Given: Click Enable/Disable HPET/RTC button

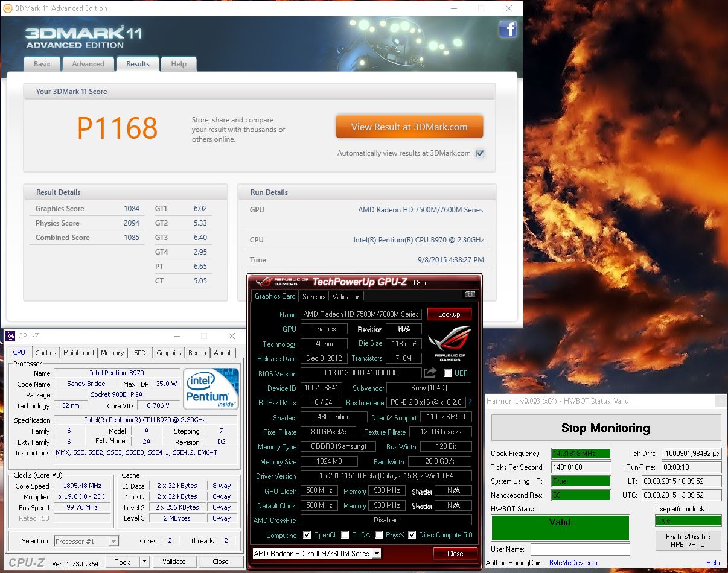Looking at the screenshot, I should (688, 540).
